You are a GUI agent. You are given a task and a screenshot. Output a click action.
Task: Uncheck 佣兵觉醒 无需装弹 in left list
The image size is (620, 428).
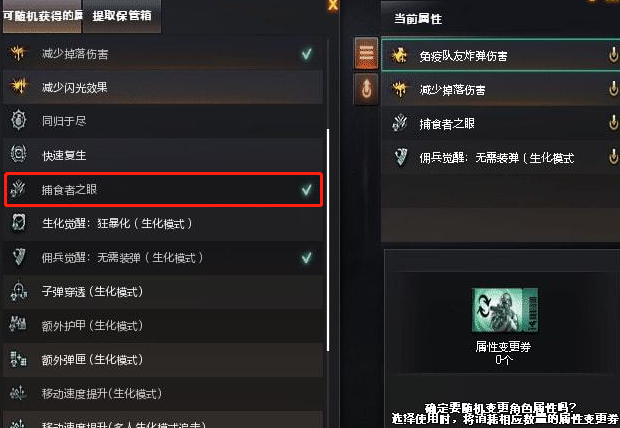click(x=307, y=258)
